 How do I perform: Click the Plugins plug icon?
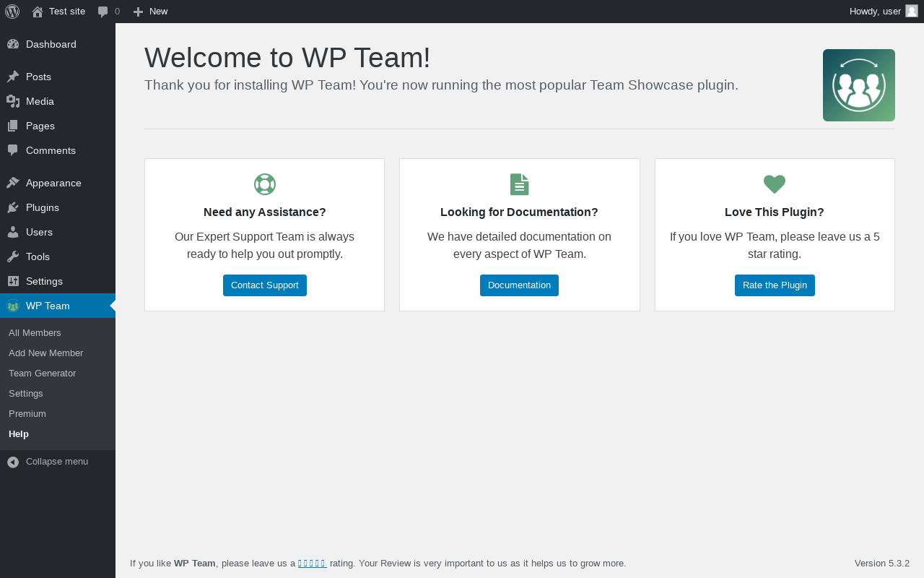13,207
